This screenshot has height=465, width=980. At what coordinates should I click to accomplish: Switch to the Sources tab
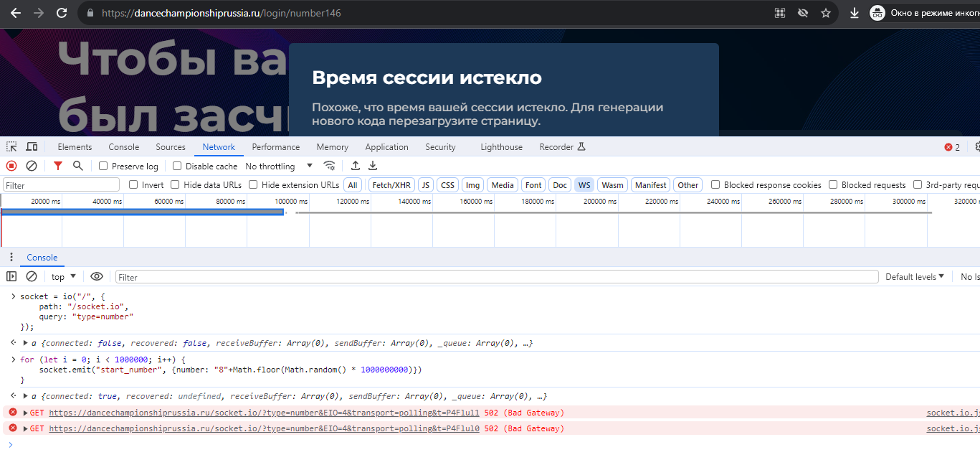point(171,147)
